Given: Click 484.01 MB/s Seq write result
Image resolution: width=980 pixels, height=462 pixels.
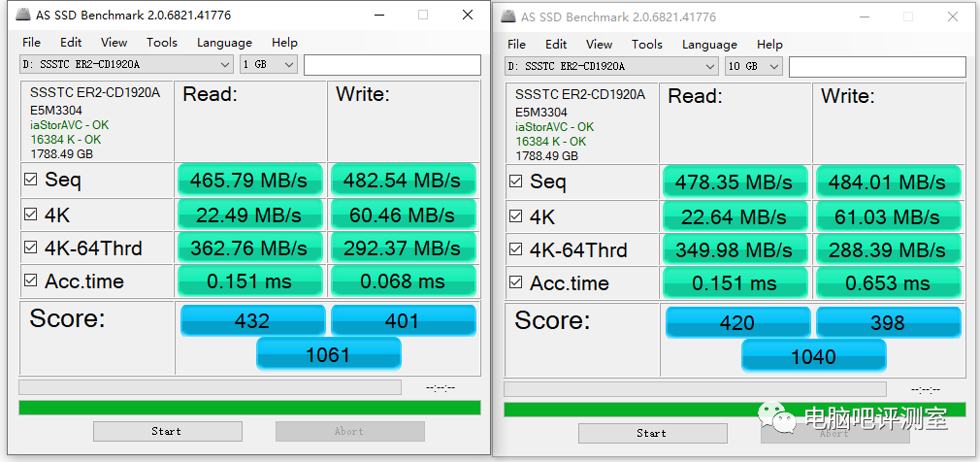Looking at the screenshot, I should point(888,181).
